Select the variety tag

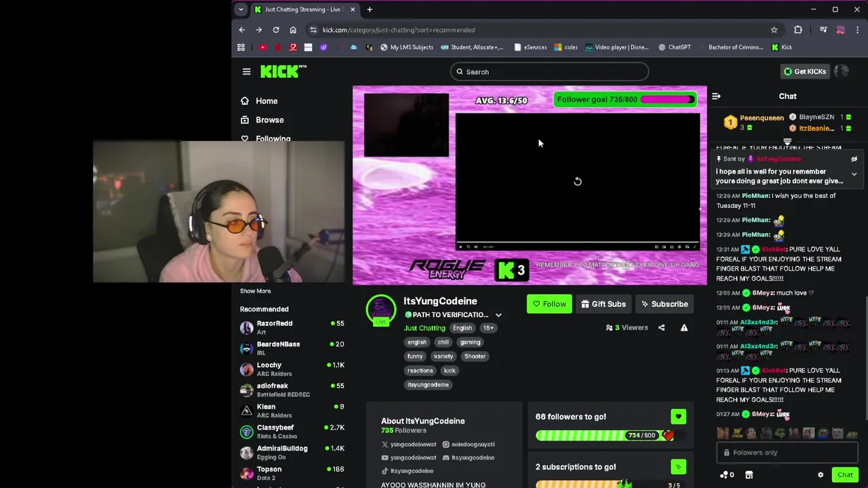coord(443,357)
